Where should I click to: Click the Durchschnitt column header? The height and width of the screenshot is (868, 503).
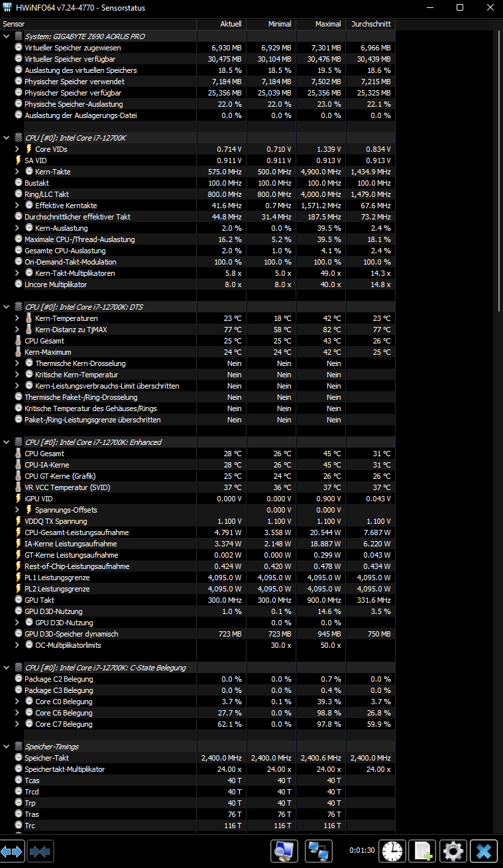point(370,24)
